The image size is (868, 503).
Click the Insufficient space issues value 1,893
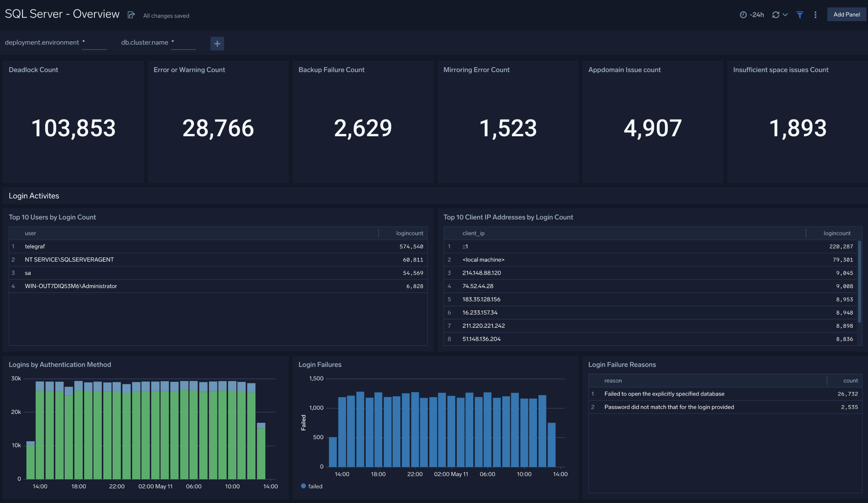tap(797, 128)
